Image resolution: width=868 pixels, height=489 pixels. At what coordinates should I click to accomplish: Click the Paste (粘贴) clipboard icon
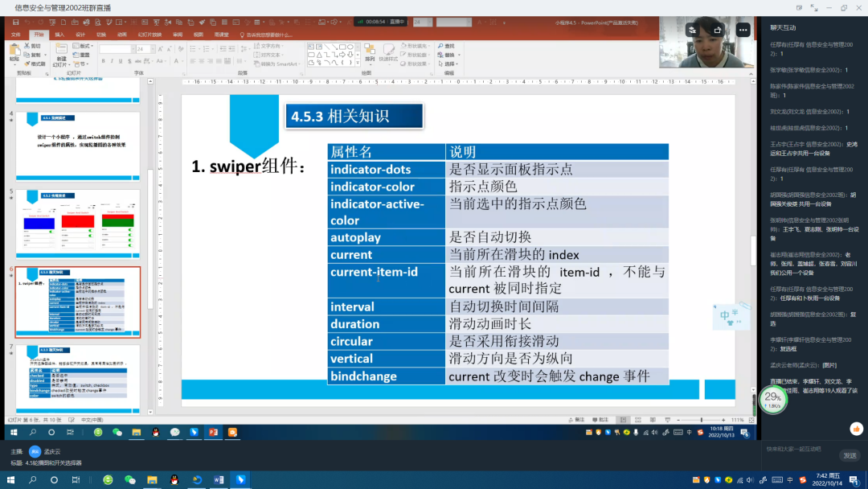14,49
